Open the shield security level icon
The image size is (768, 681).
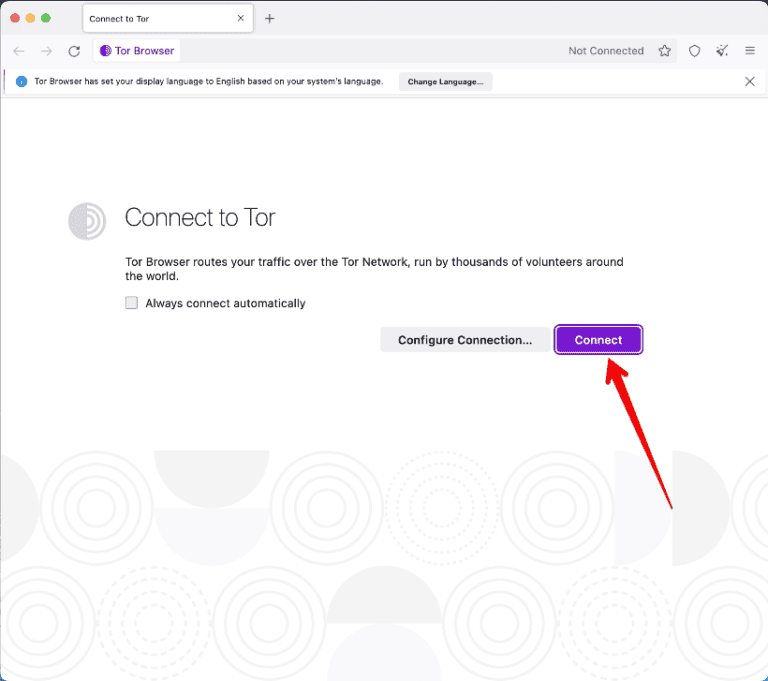tap(695, 51)
